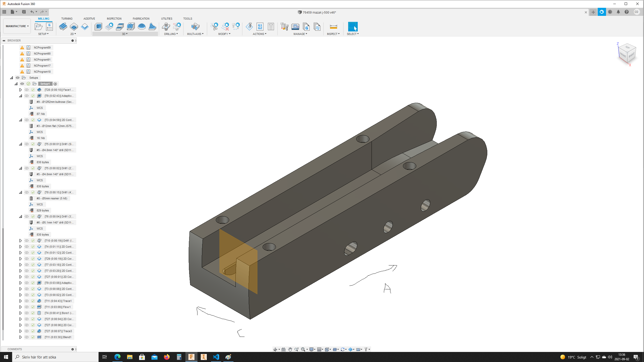Click the Post Process G1 G2 icon

260,26
